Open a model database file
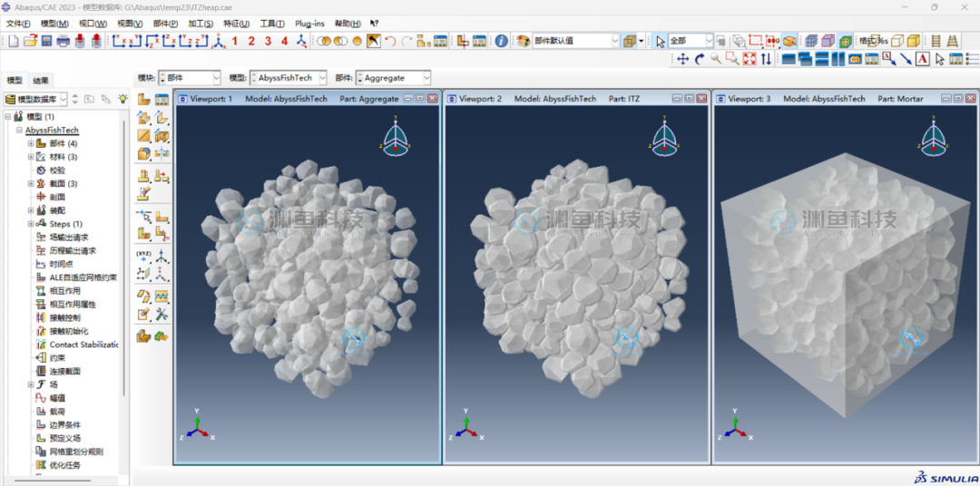Image resolution: width=980 pixels, height=486 pixels. point(31,41)
